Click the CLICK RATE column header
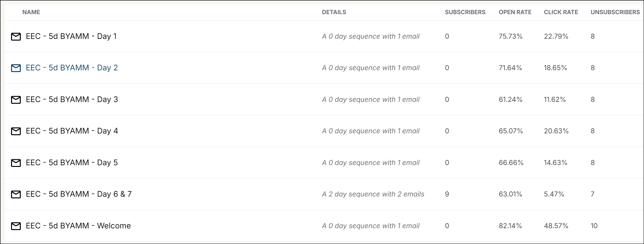Screen dimensions: 644x244 point(561,12)
